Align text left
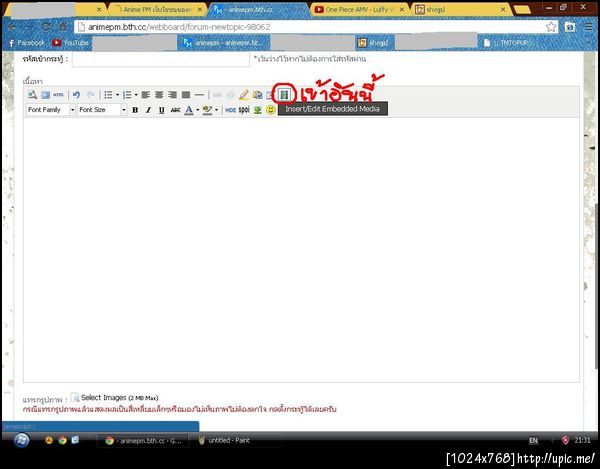The image size is (600, 469). (x=145, y=95)
